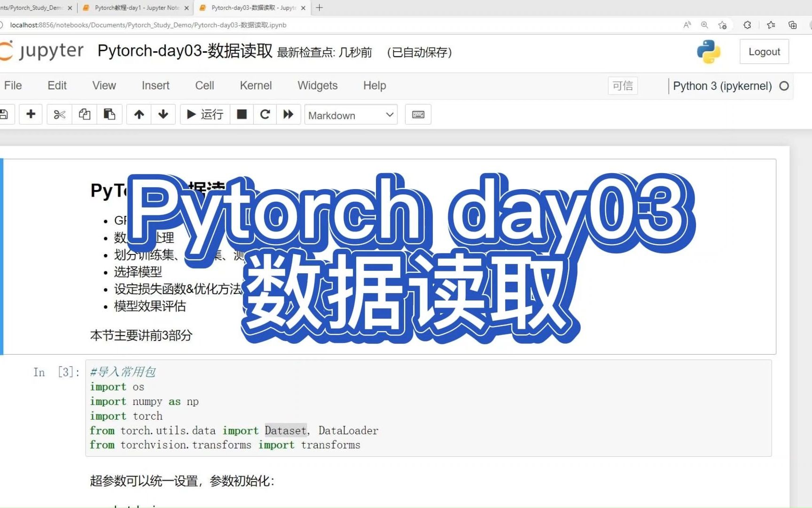Restart the kernel using the circular arrow
812x508 pixels.
265,114
